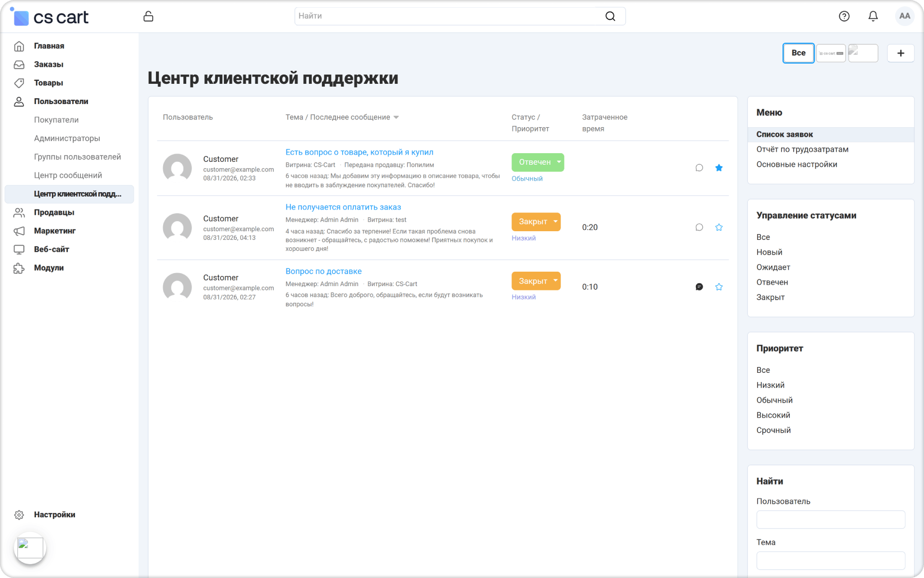Open ticket 'Не получается оплатить заказ'

343,207
